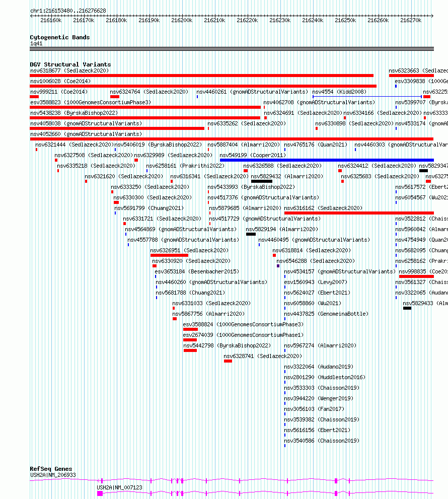Screen dimensions: 448x499
Task: Open the nsv4460261 (gnomADStructuralVariants) label
Action: 252,92
